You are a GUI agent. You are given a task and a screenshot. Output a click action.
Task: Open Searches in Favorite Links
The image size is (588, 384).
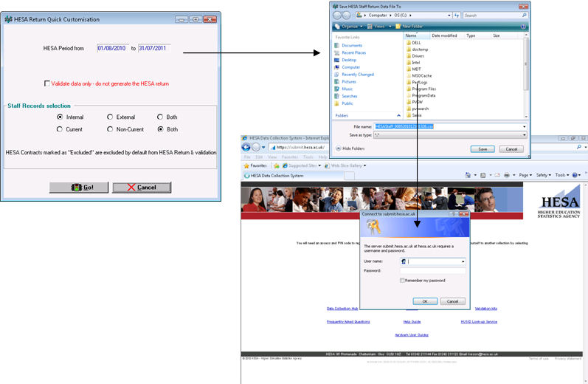[349, 96]
